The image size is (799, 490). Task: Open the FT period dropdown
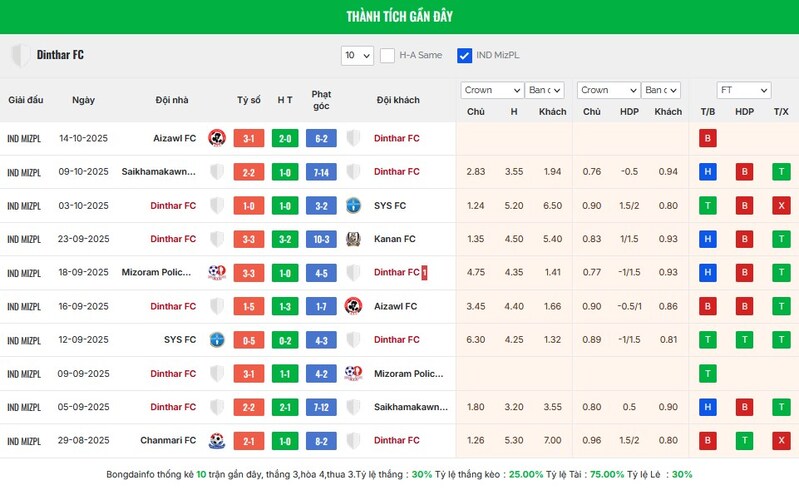744,90
